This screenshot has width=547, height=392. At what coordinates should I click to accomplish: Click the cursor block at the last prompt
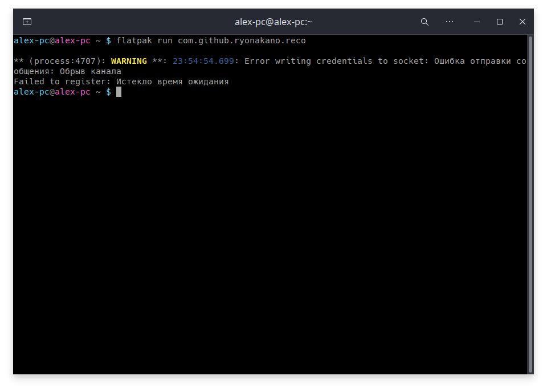[119, 92]
